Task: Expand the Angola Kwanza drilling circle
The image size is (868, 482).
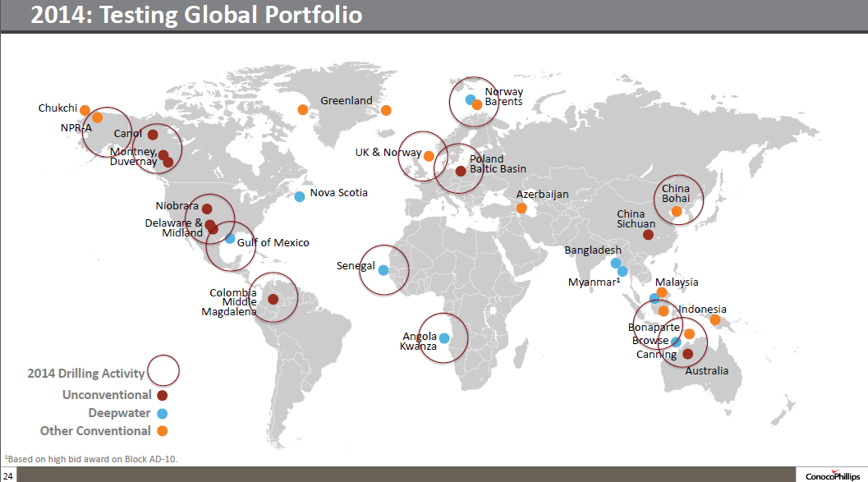Action: (444, 337)
